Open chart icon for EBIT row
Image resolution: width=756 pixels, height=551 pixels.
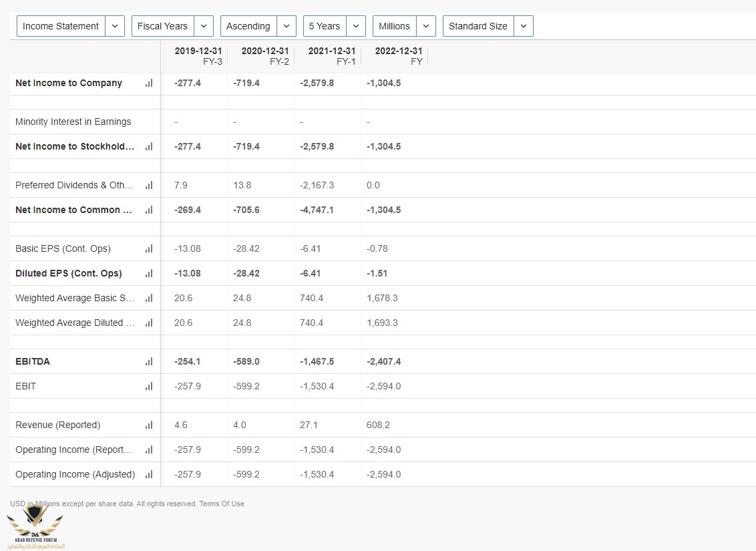click(x=148, y=387)
